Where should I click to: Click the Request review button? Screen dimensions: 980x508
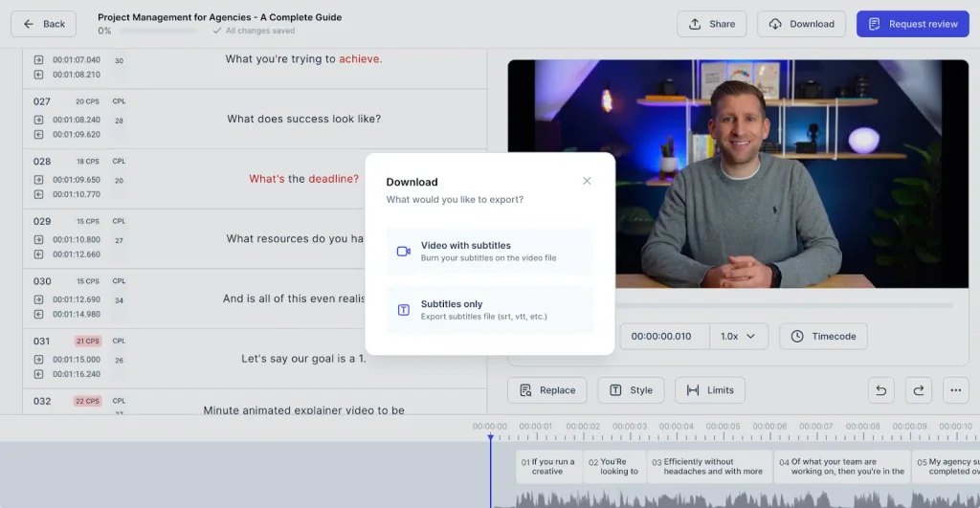912,24
